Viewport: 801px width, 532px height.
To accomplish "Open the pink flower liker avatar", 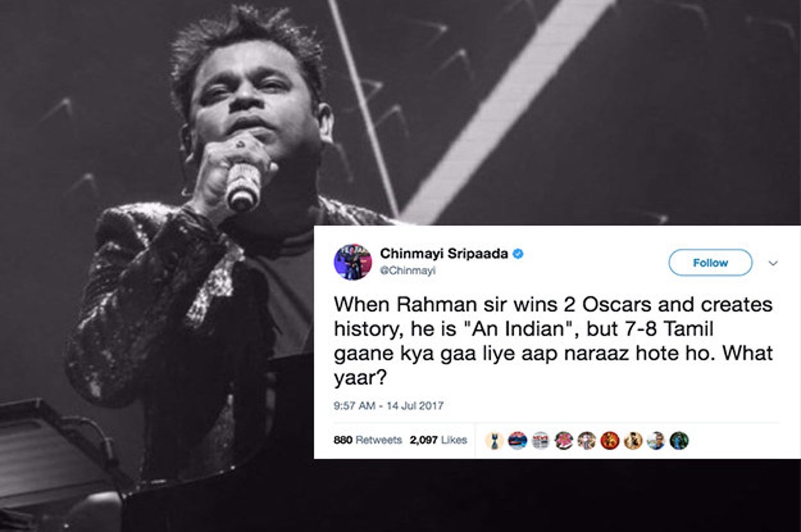I will [x=564, y=440].
